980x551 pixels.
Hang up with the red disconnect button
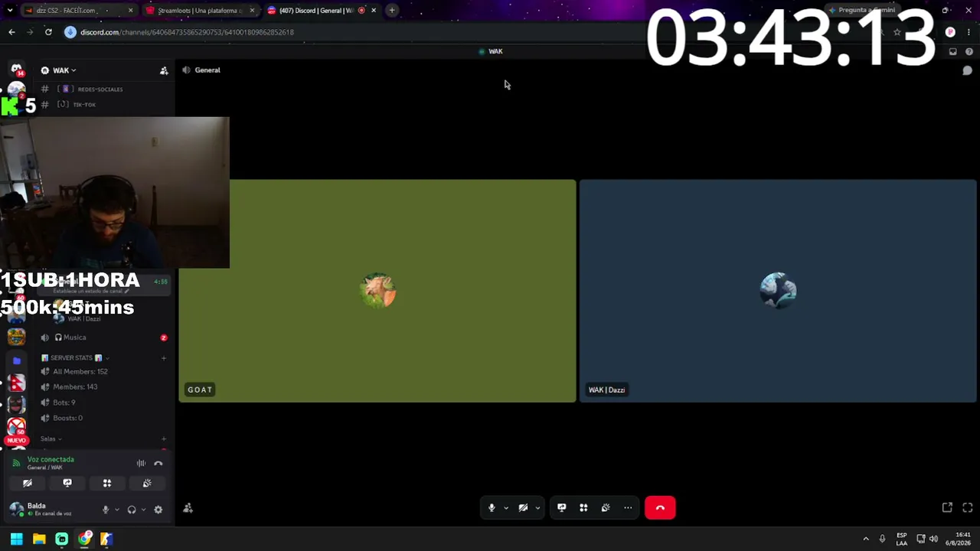tap(660, 508)
